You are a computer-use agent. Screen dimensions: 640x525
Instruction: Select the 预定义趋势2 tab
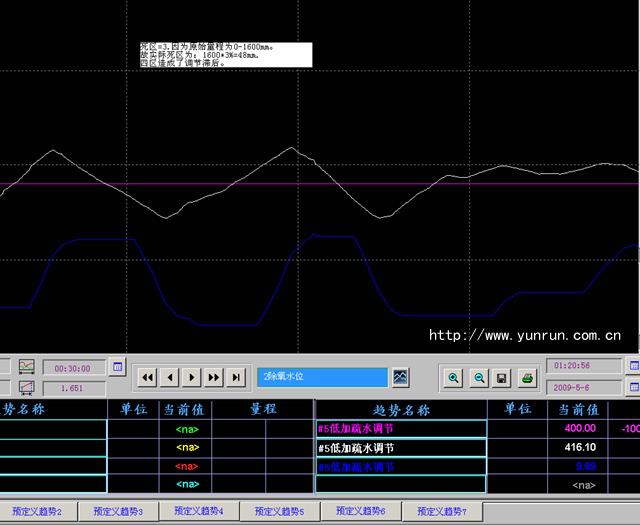(x=37, y=511)
